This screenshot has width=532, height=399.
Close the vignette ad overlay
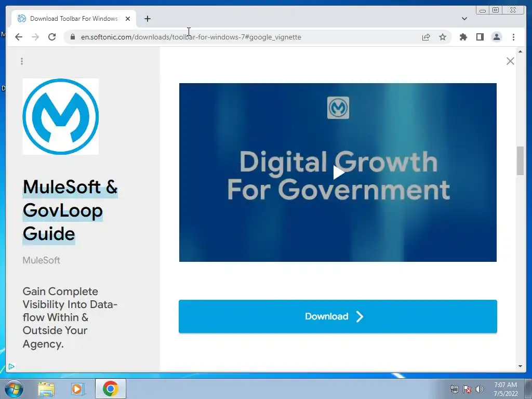(510, 61)
